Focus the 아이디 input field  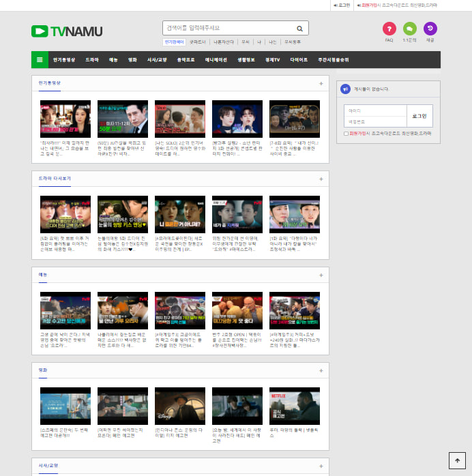375,110
